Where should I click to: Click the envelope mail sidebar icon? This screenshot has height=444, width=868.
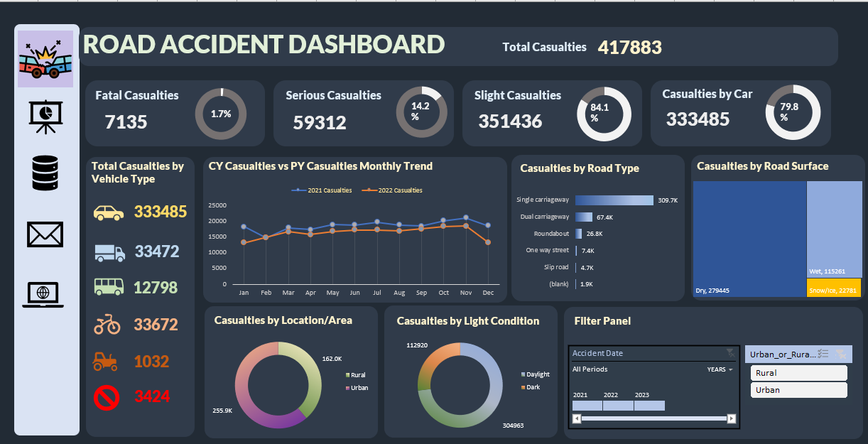pos(45,234)
